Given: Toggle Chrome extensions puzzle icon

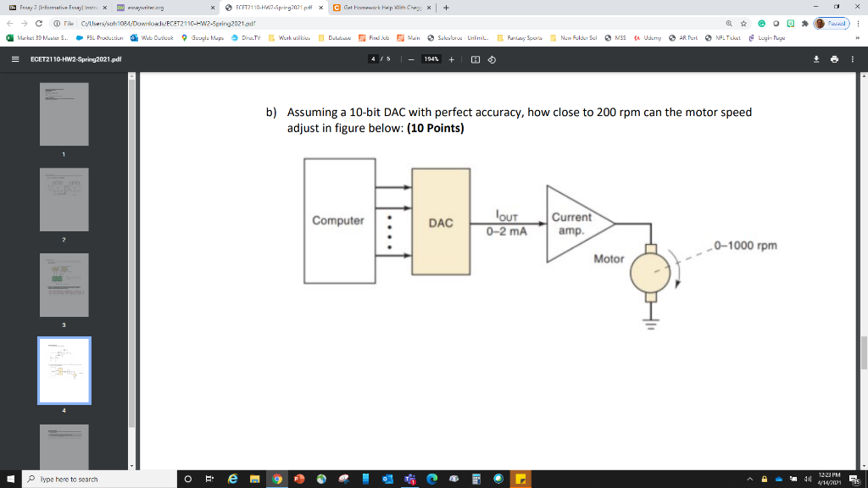Looking at the screenshot, I should click(x=804, y=24).
